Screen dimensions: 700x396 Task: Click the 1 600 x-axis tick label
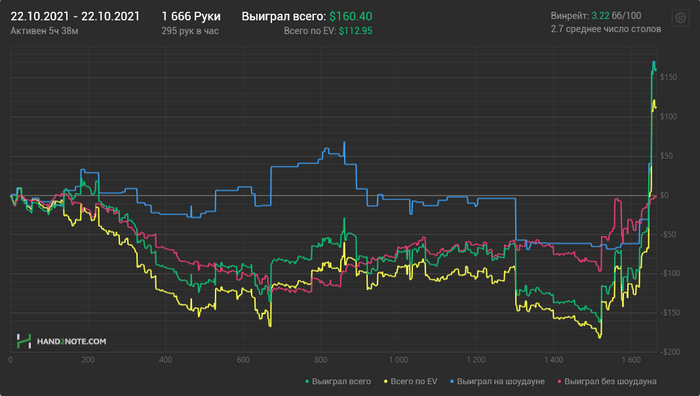point(631,360)
